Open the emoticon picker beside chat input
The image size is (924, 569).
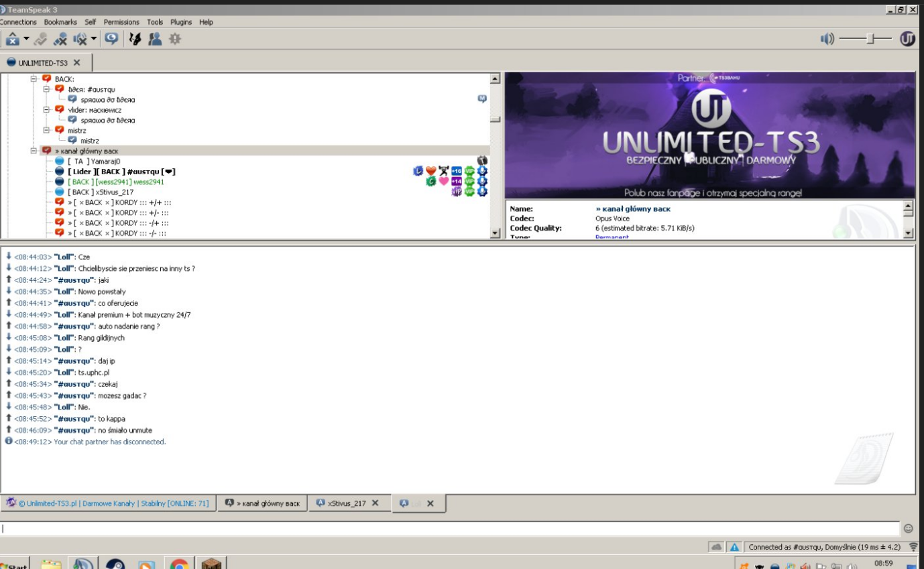(909, 528)
